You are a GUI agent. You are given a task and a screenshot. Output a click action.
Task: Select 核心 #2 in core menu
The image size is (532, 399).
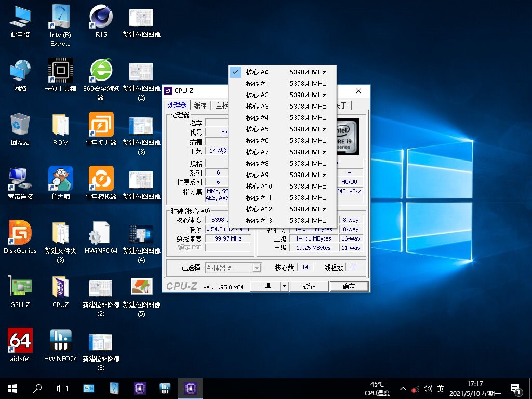[x=282, y=95]
